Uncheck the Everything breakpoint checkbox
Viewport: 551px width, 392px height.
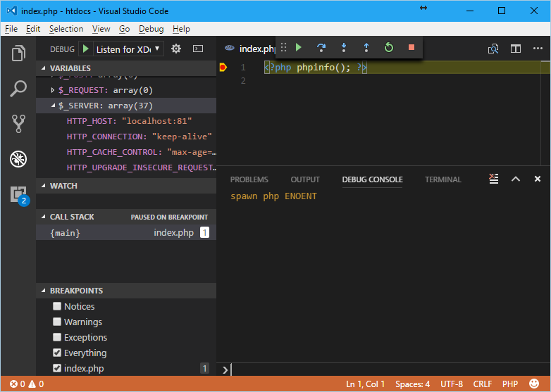[x=57, y=353]
